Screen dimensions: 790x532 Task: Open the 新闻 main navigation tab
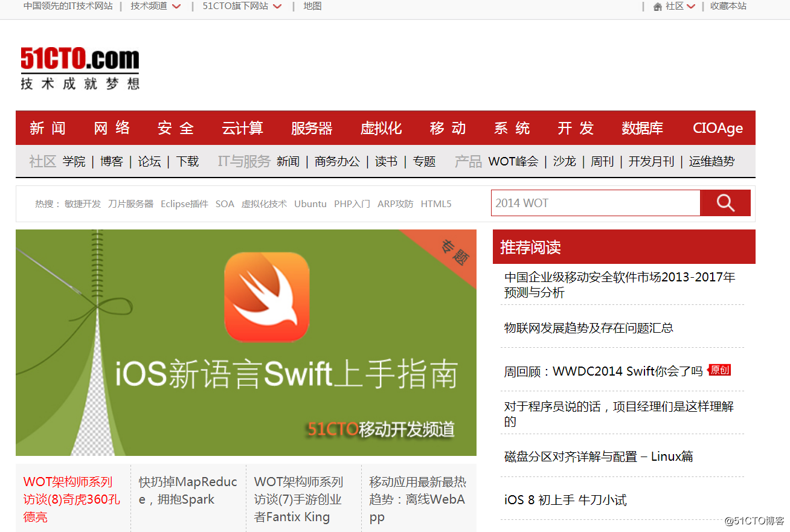pyautogui.click(x=47, y=128)
